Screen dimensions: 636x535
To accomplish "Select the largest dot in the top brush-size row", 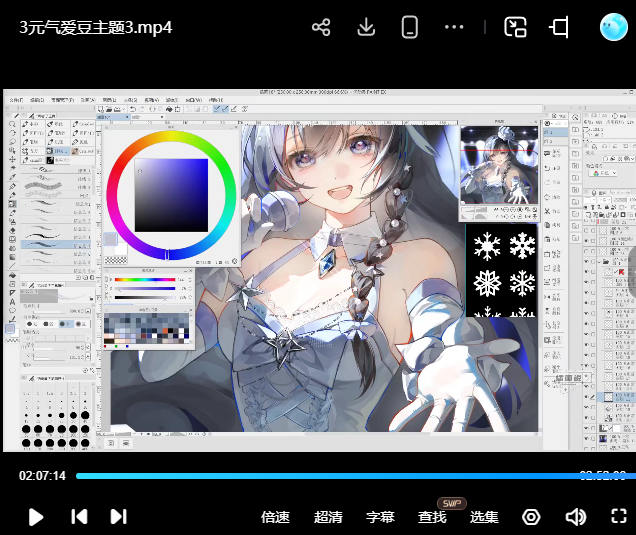I will point(85,415).
